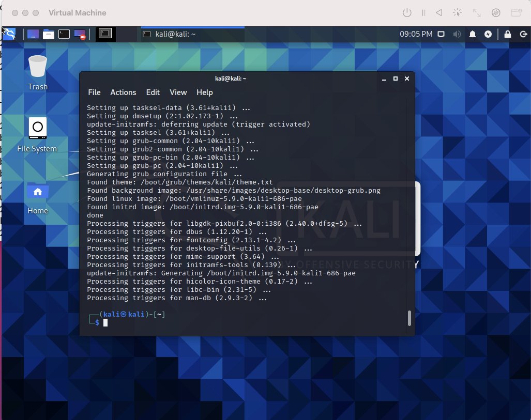Image resolution: width=531 pixels, height=420 pixels.
Task: Click the VM restart triangle icon
Action: 439,13
